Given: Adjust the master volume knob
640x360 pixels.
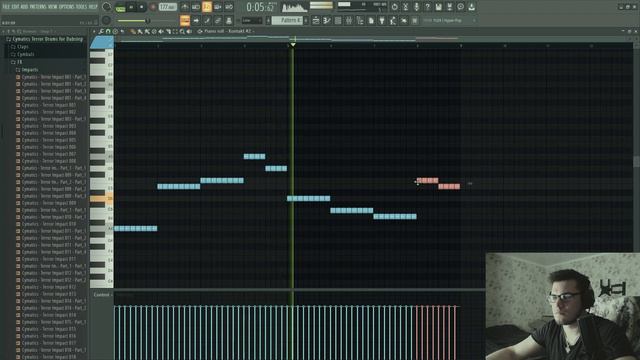Looking at the screenshot, I should 107,7.
